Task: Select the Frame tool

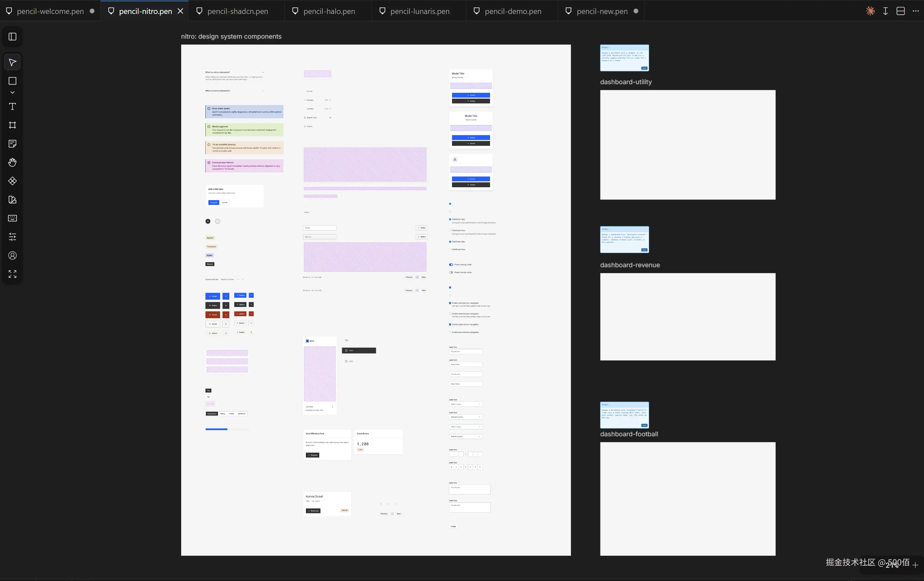Action: [x=12, y=125]
